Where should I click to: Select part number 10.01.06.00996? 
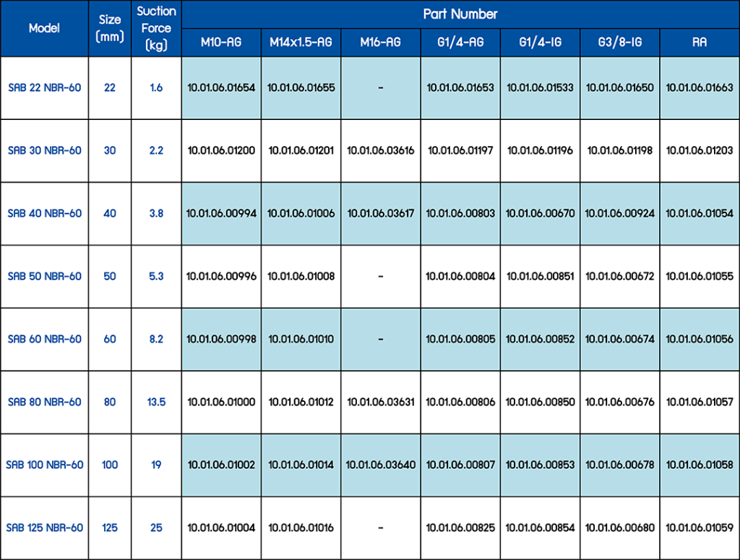pyautogui.click(x=221, y=276)
